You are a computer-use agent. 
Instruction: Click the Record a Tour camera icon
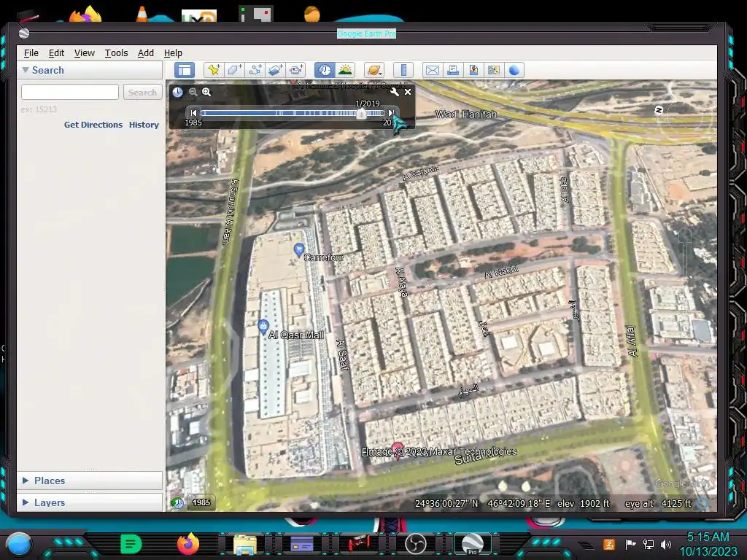click(296, 71)
